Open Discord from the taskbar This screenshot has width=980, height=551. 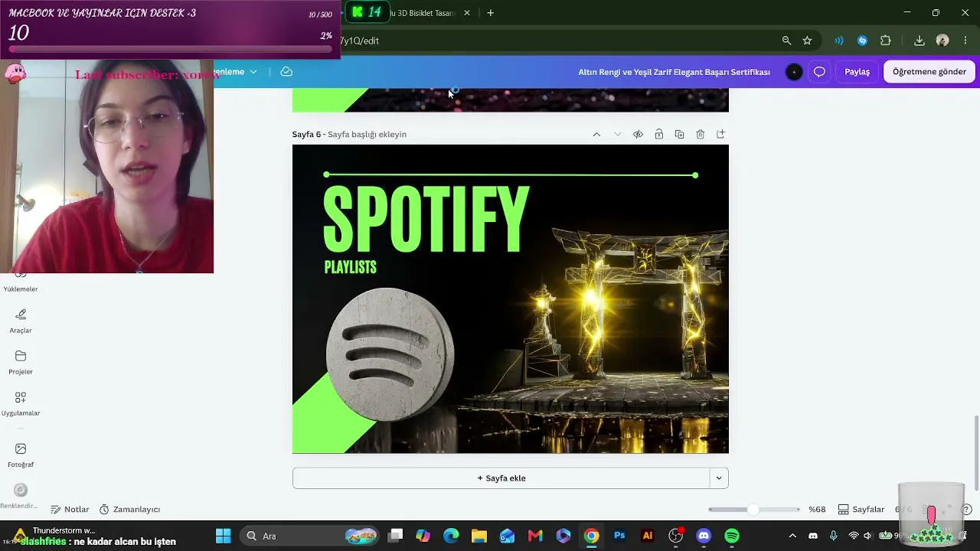pos(704,536)
